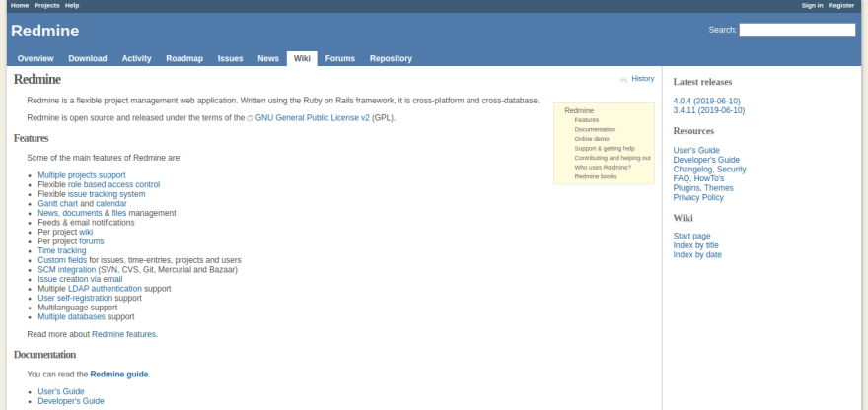Jump to Features in table of contents

pyautogui.click(x=586, y=120)
